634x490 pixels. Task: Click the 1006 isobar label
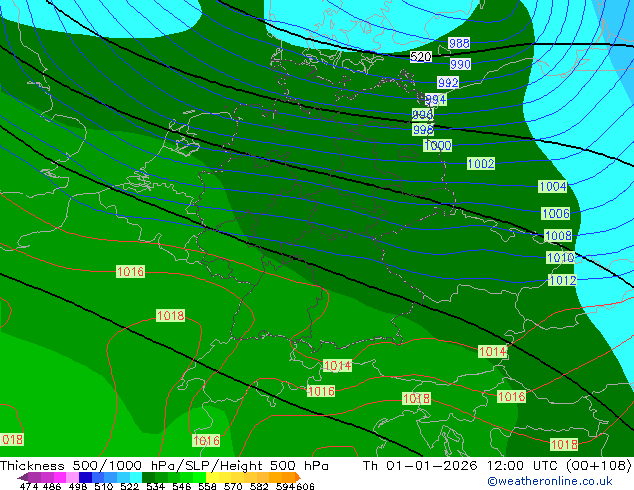[x=556, y=213]
